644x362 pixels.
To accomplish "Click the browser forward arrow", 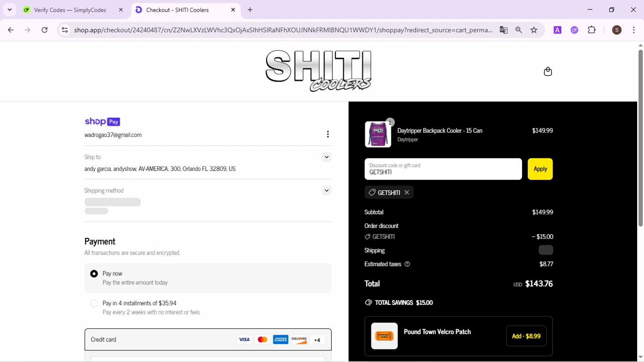I will [x=27, y=30].
